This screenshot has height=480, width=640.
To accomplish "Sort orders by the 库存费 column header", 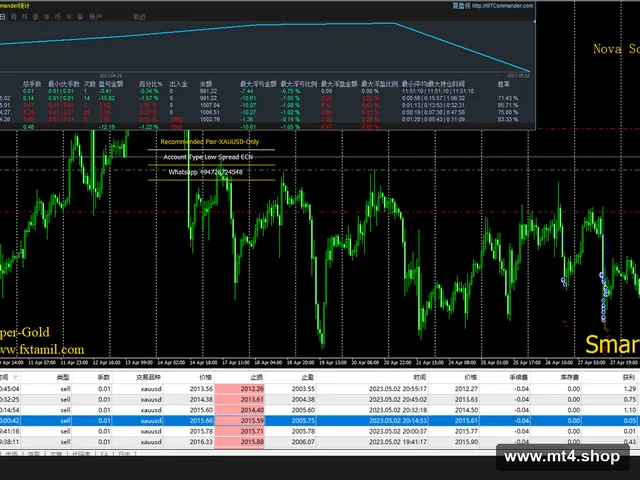I will pyautogui.click(x=570, y=378).
